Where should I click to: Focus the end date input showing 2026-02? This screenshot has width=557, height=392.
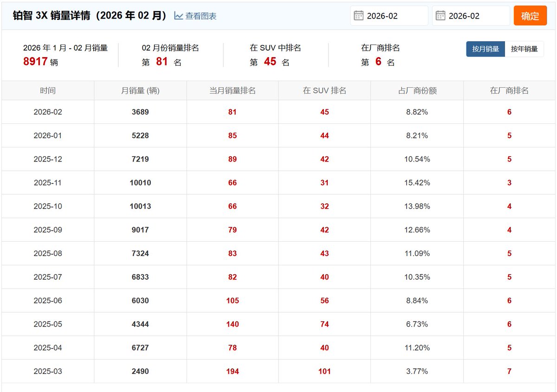tap(471, 16)
